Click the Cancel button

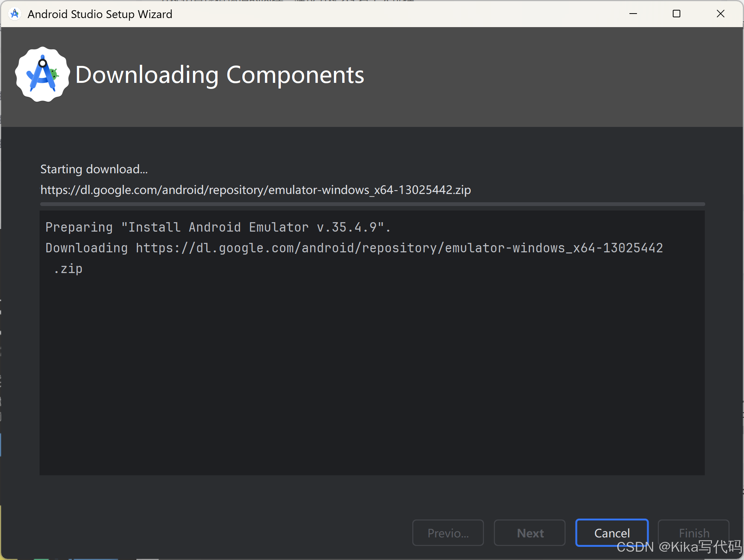tap(612, 533)
